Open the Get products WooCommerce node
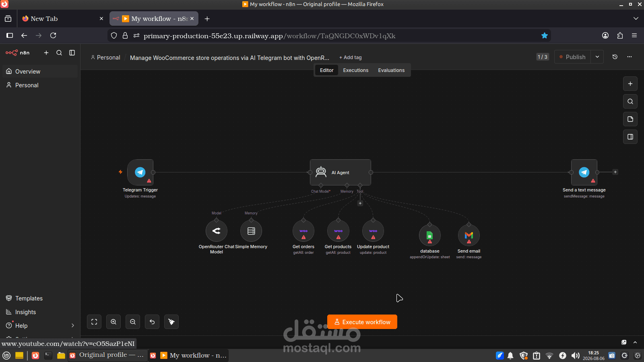 (338, 231)
